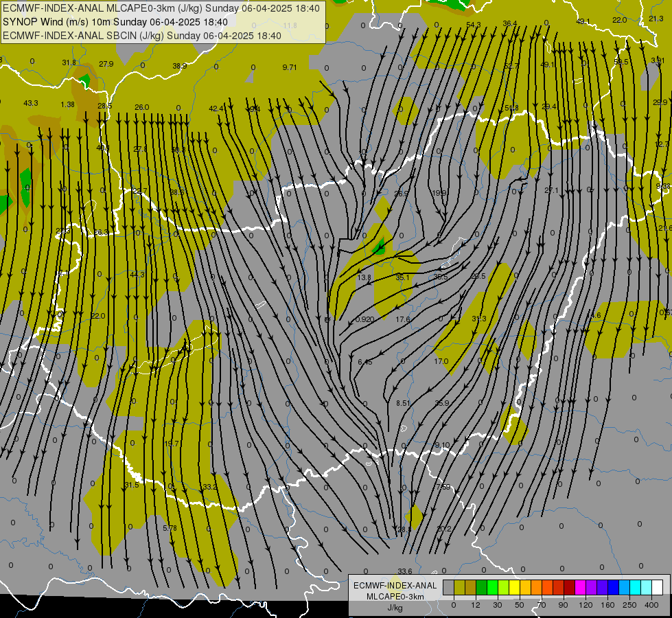672x618 pixels.
Task: Pick the magenta legend swatch
Action: (581, 587)
